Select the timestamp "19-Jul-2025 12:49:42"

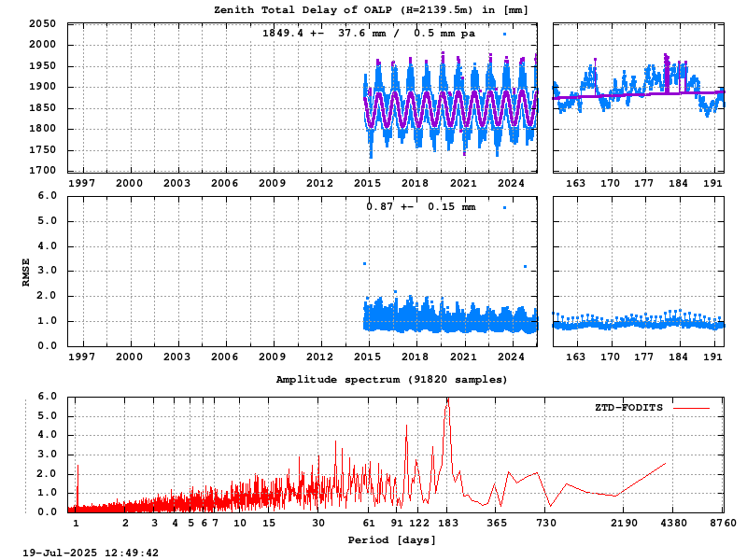(91, 553)
